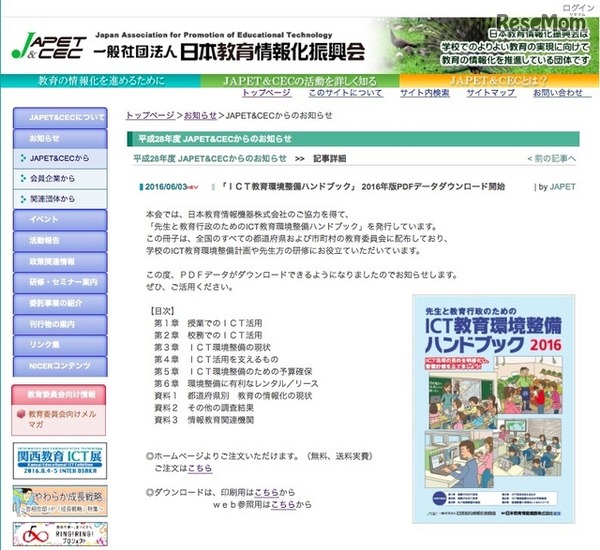
Task: Open サイトマップ link
Action: point(491,93)
